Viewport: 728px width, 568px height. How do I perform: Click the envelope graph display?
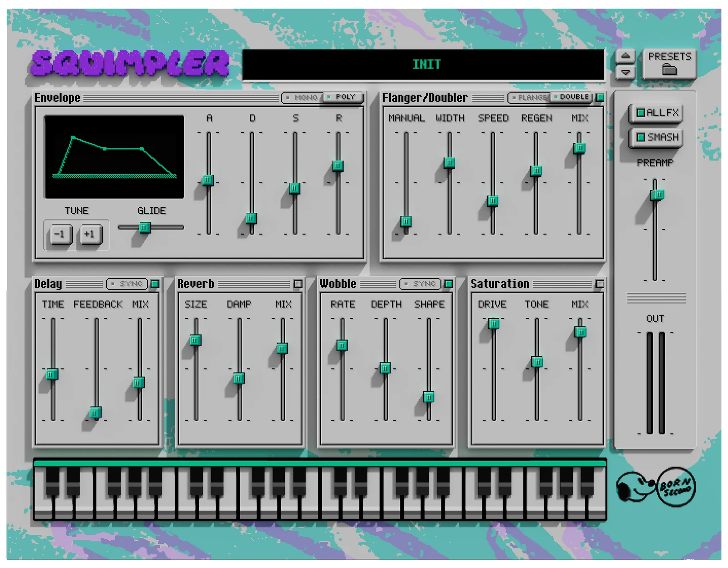coord(114,157)
